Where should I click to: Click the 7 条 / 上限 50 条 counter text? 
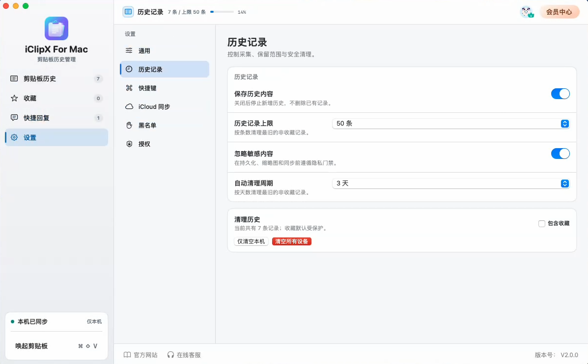pos(187,12)
